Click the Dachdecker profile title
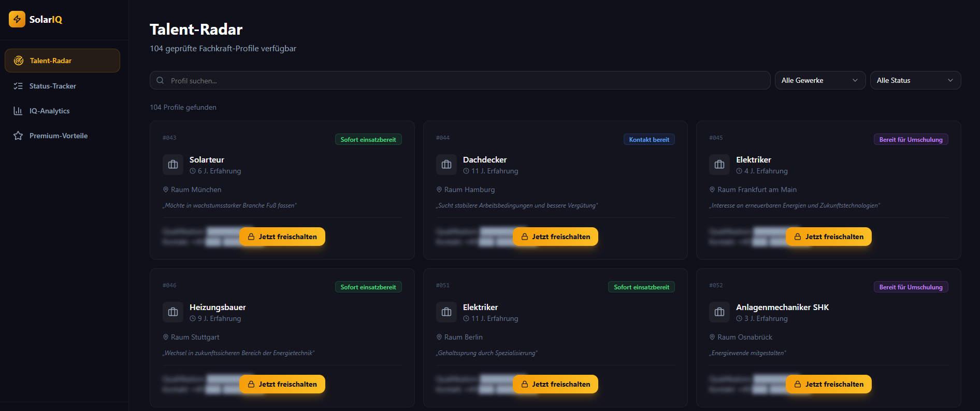Image resolution: width=980 pixels, height=411 pixels. (x=485, y=159)
